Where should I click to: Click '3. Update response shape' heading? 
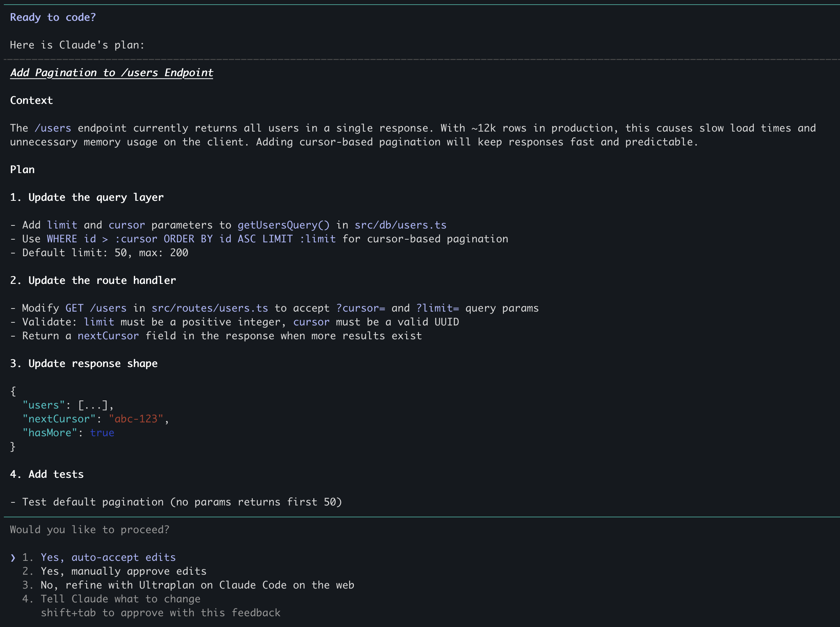[x=84, y=364]
